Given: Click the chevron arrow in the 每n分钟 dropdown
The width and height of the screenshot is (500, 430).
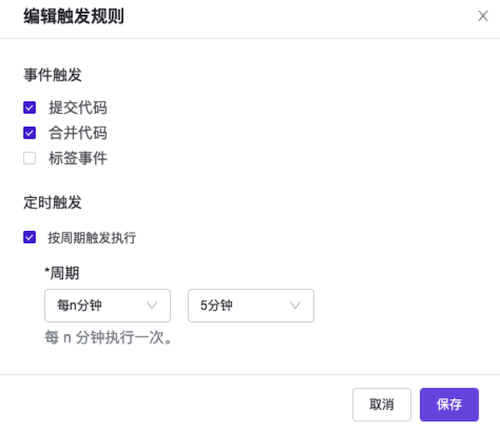Looking at the screenshot, I should 152,305.
